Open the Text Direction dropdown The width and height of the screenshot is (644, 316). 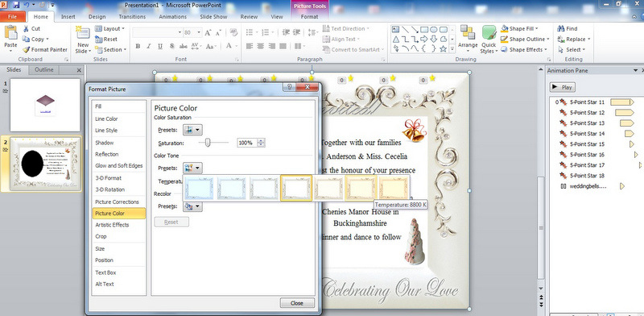346,28
